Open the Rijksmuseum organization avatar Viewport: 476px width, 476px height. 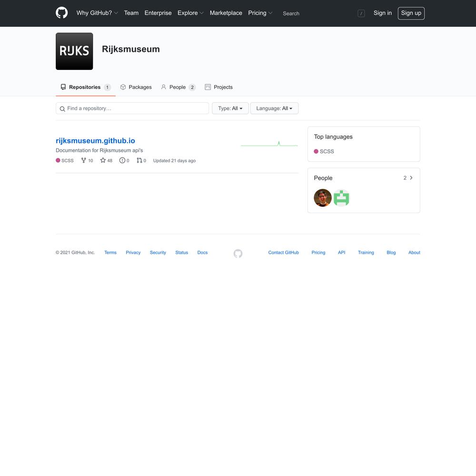pos(74,51)
